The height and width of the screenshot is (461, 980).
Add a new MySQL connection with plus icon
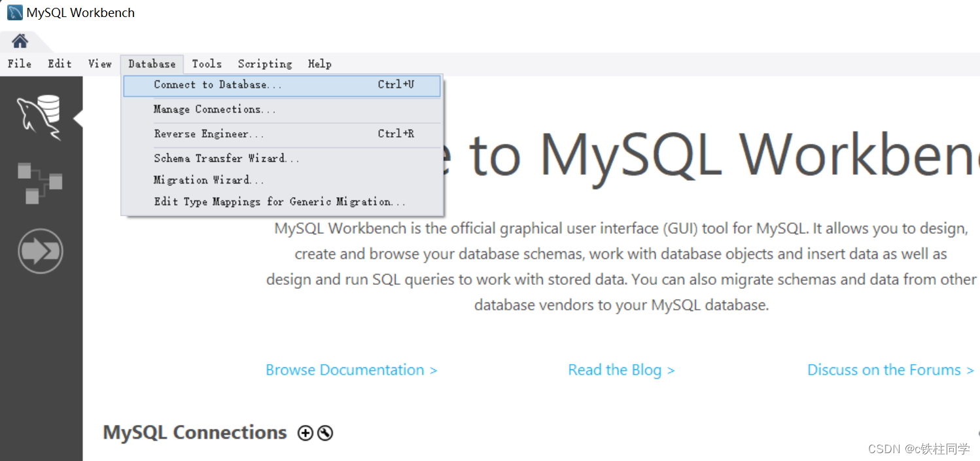[306, 433]
